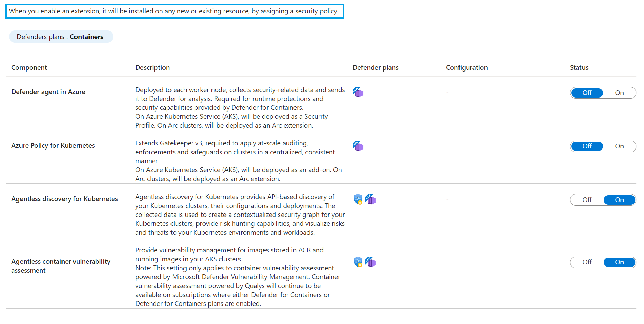Image resolution: width=644 pixels, height=324 pixels.
Task: Click the Containers plan icon in Defender agent row
Action: [x=358, y=92]
